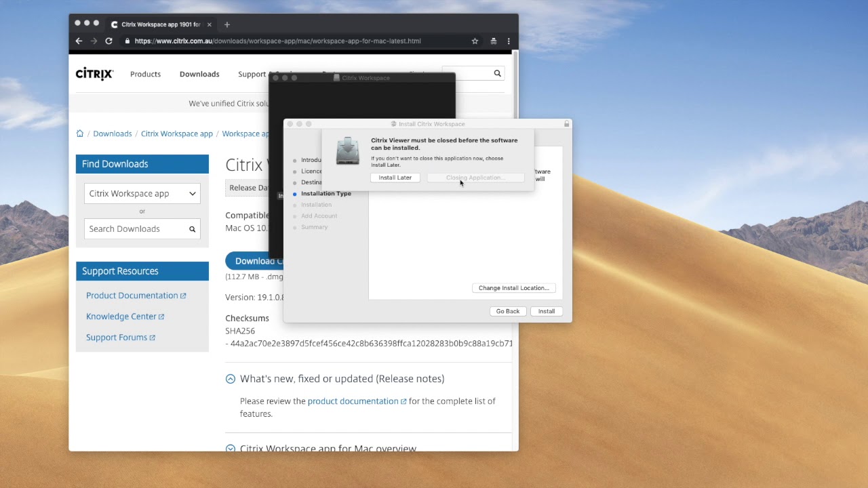Collapse What's new release notes section
The image size is (868, 488).
click(231, 379)
